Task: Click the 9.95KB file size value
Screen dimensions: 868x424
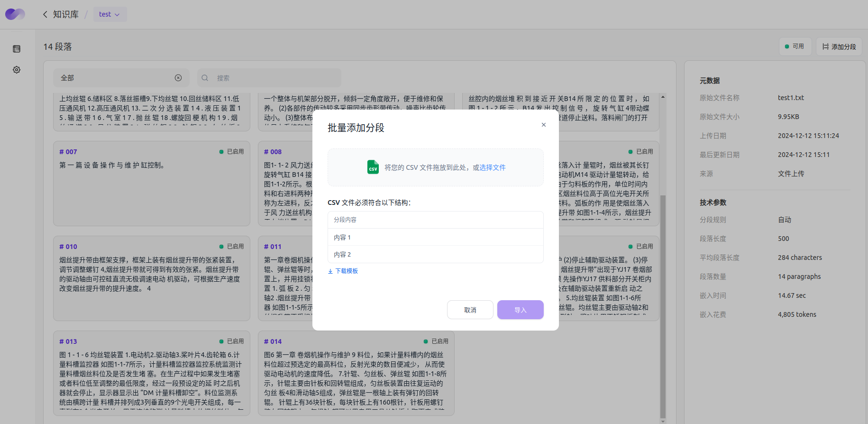Action: 788,117
